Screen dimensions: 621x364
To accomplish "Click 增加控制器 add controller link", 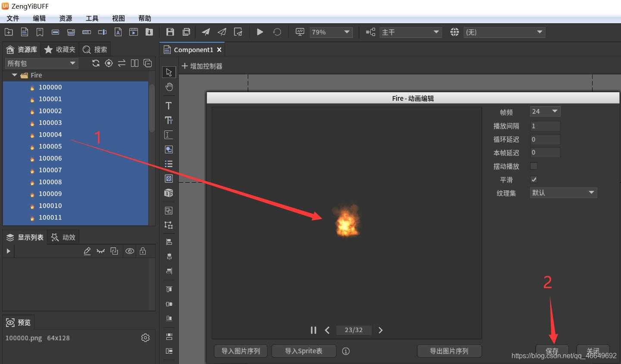I will tap(202, 66).
